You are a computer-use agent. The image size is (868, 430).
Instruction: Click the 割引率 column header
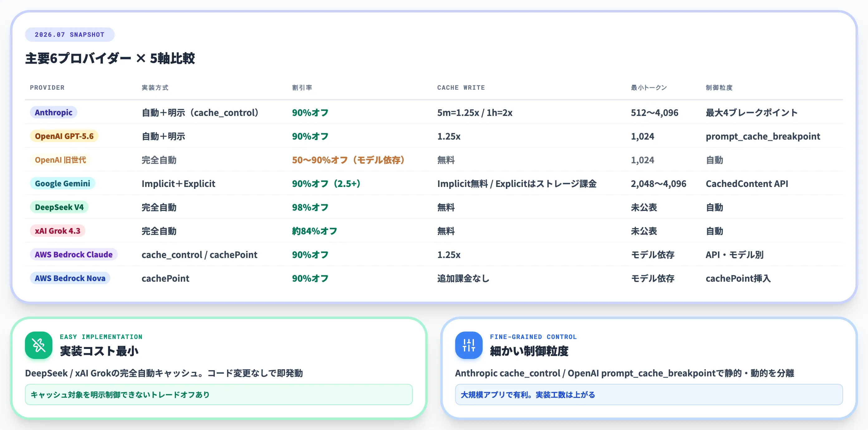click(302, 88)
